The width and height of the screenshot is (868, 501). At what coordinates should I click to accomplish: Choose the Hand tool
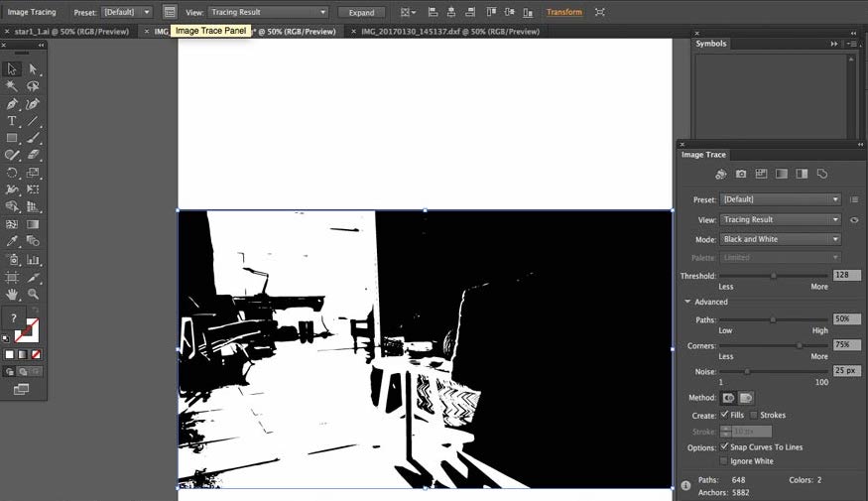(x=12, y=294)
